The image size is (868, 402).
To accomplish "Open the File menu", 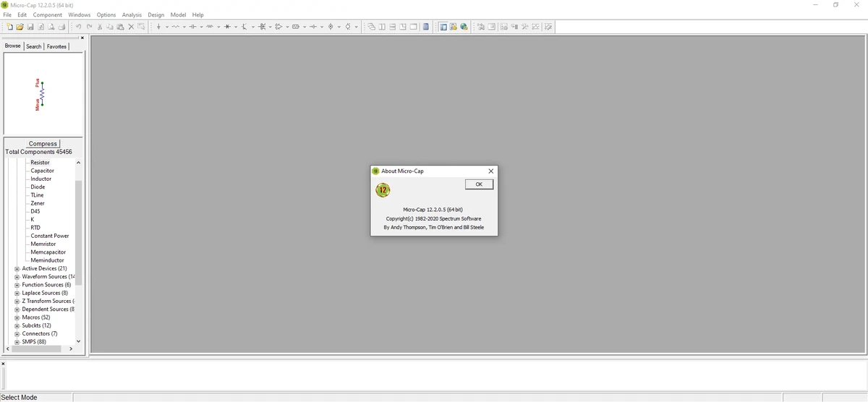I will click(8, 14).
